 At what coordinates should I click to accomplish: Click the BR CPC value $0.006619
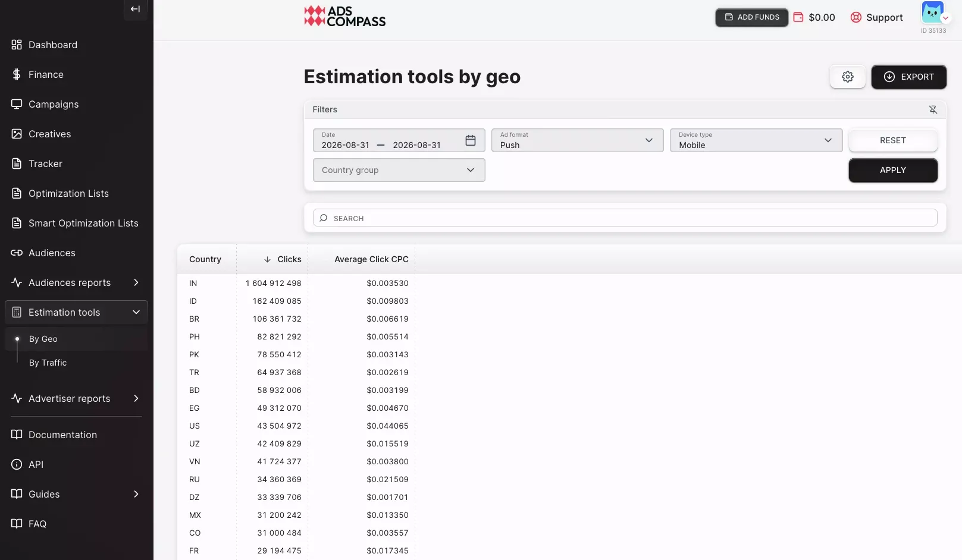coord(388,319)
